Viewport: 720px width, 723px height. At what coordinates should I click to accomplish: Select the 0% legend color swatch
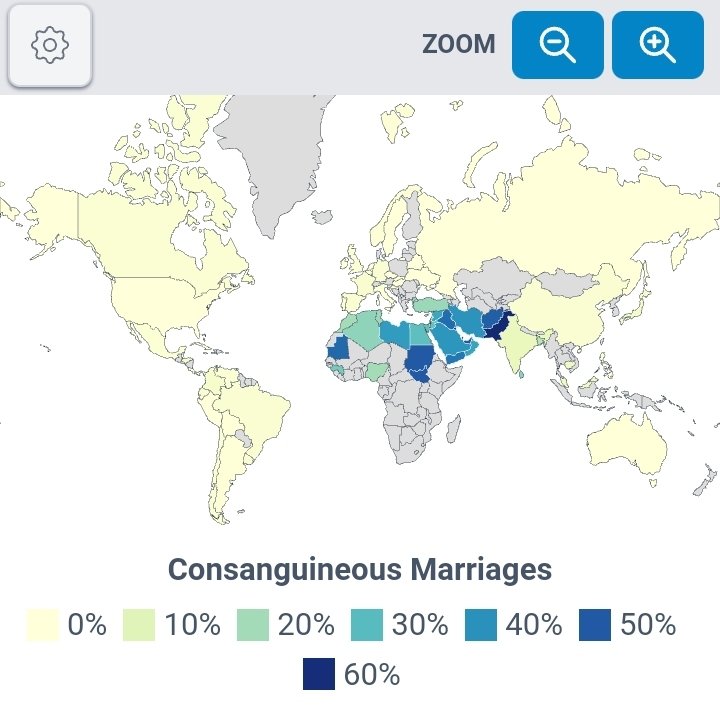44,625
